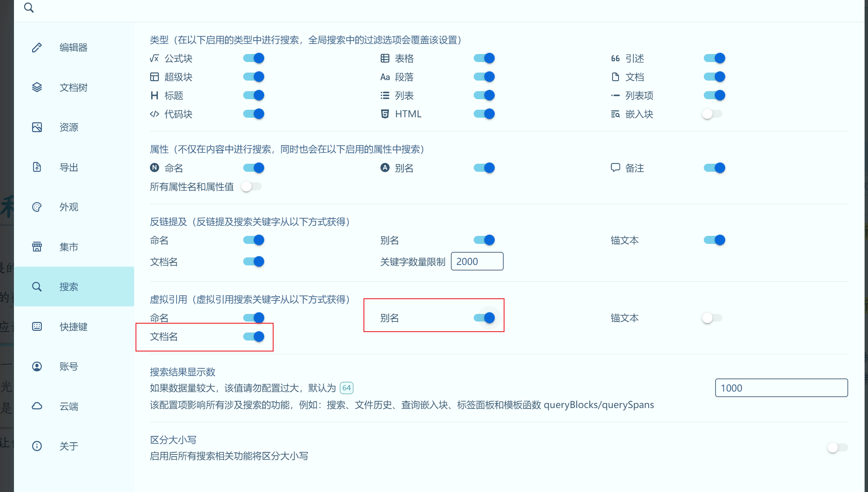The image size is (868, 492).
Task: Click the 关键字数量限制 input field
Action: [x=477, y=262]
